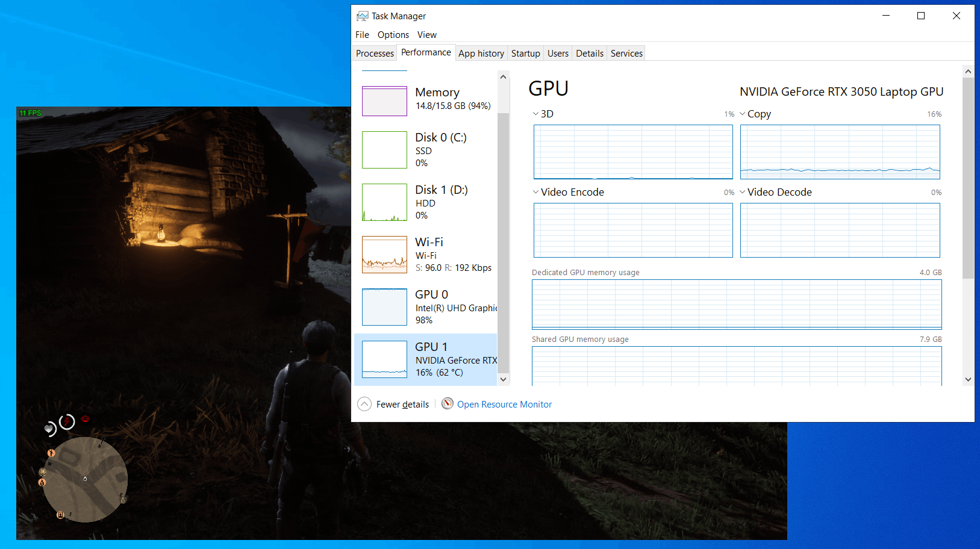Open the Options menu
The image size is (980, 549).
pos(393,35)
